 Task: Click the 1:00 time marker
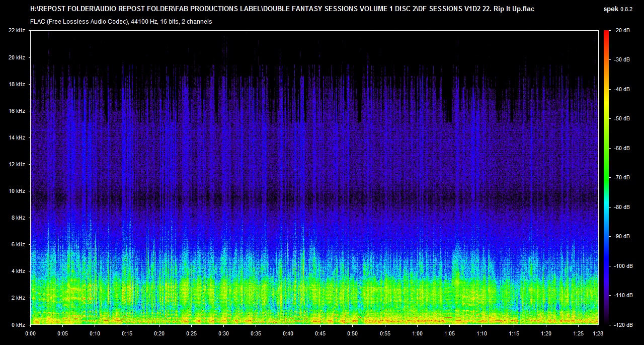click(417, 334)
